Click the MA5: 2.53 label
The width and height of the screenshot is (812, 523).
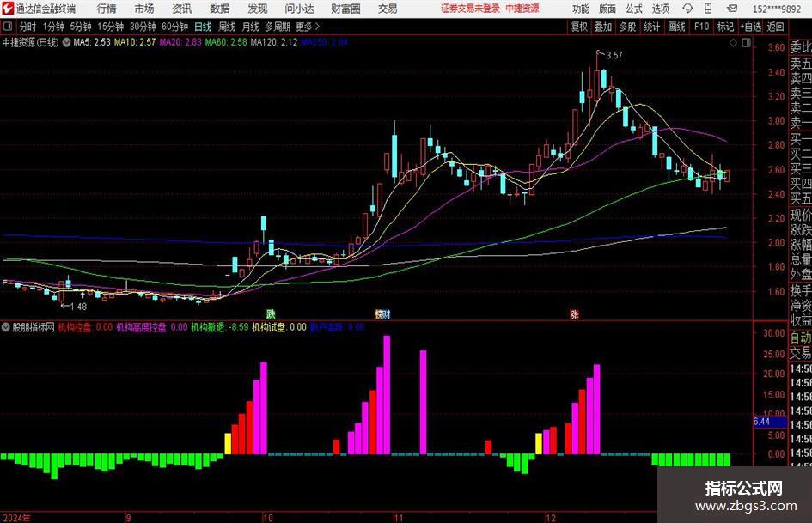[92, 42]
